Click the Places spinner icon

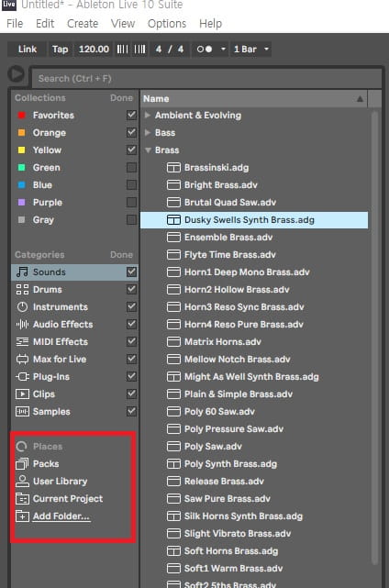coord(22,446)
